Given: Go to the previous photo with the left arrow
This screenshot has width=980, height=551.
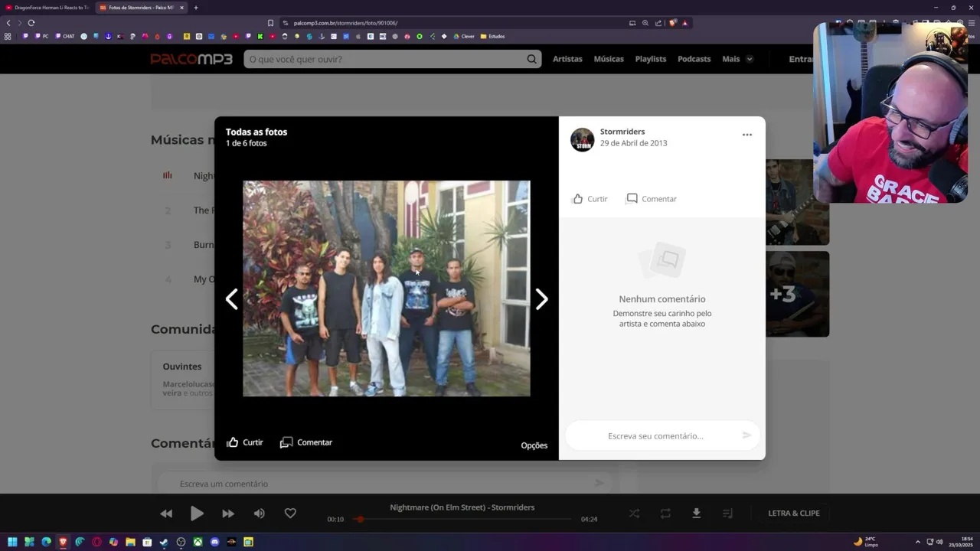Looking at the screenshot, I should pos(232,299).
